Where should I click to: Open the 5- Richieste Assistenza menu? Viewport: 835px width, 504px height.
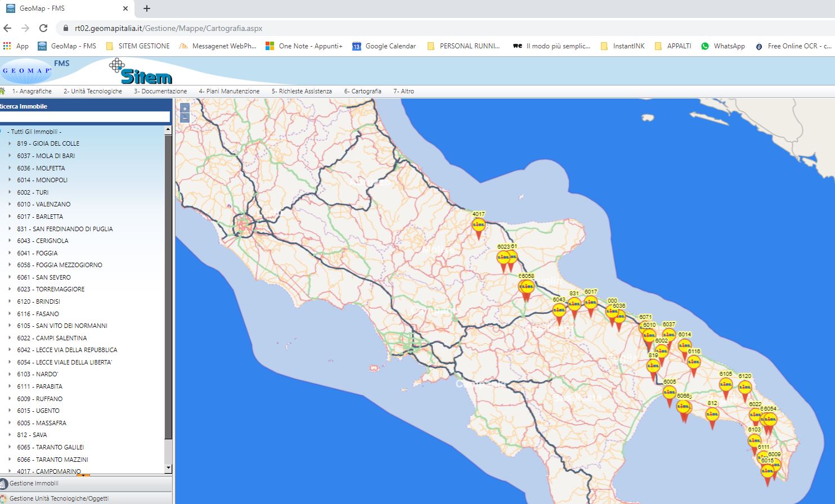pyautogui.click(x=302, y=91)
